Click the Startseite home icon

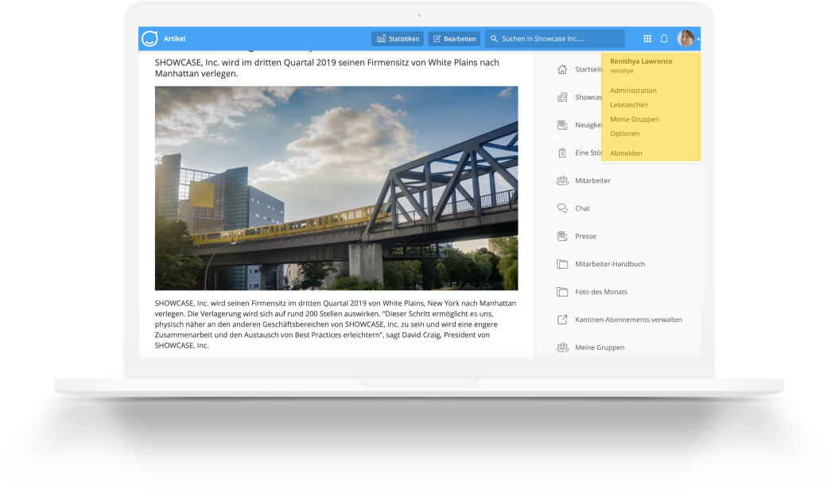pos(561,69)
